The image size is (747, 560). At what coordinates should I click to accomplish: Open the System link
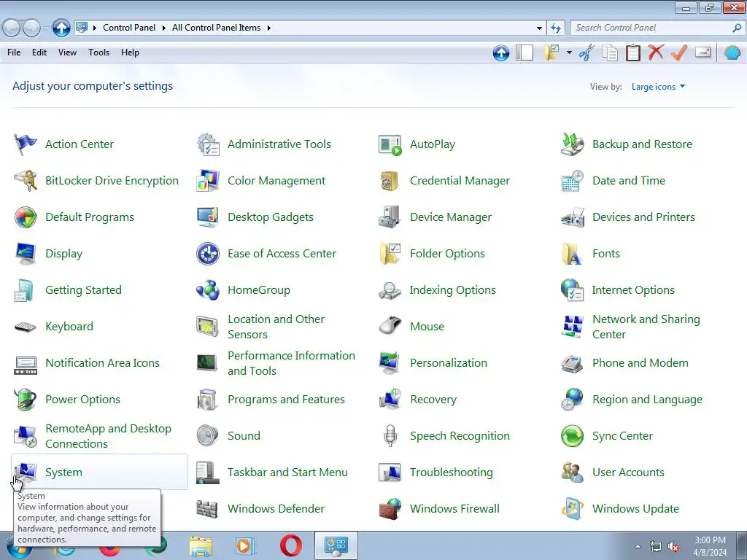click(x=63, y=472)
